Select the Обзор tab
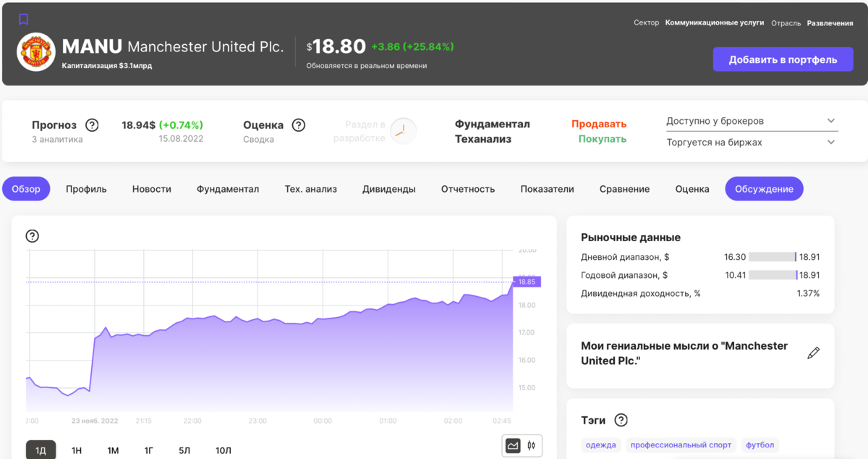This screenshot has height=459, width=868. (26, 189)
